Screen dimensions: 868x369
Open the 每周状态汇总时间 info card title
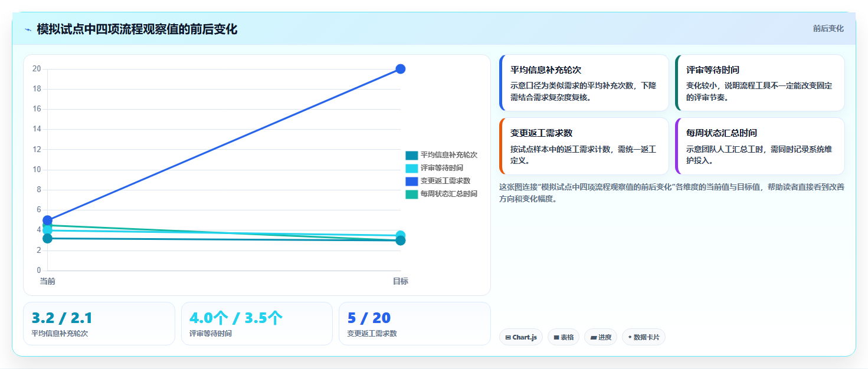722,133
